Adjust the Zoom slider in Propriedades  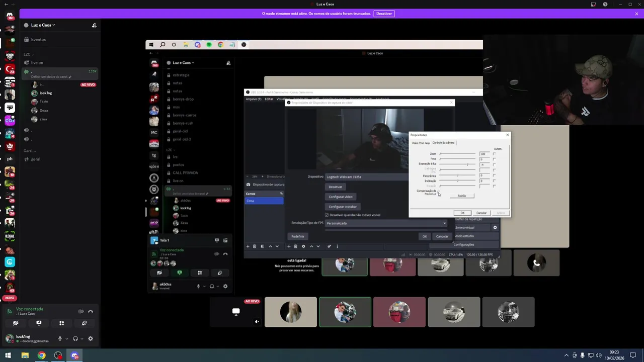click(x=457, y=154)
